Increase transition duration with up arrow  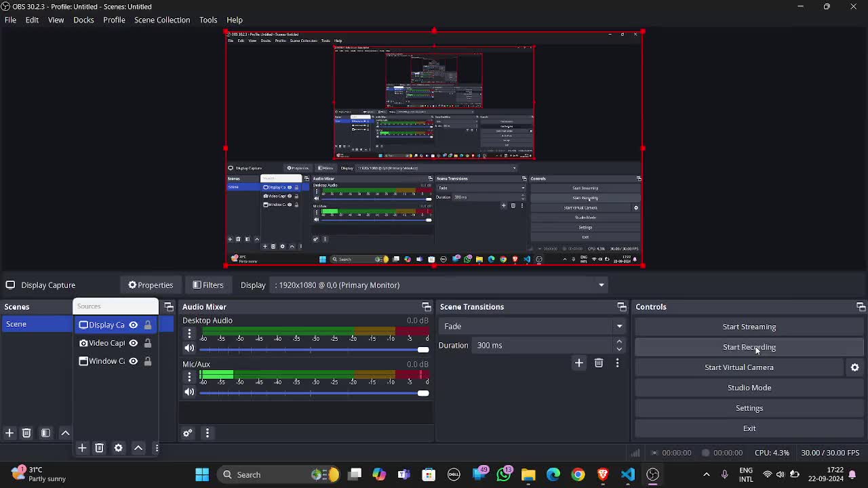619,342
